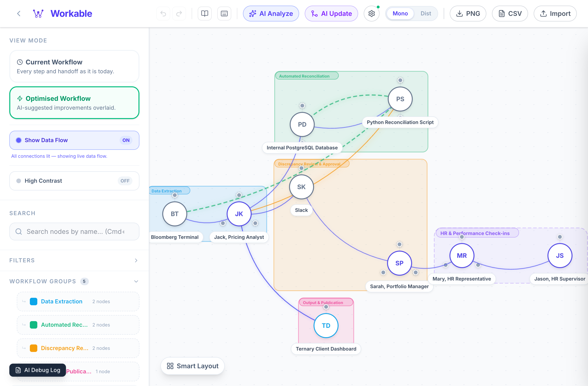
Task: Collapse the Workflow Groups section
Action: click(x=136, y=281)
